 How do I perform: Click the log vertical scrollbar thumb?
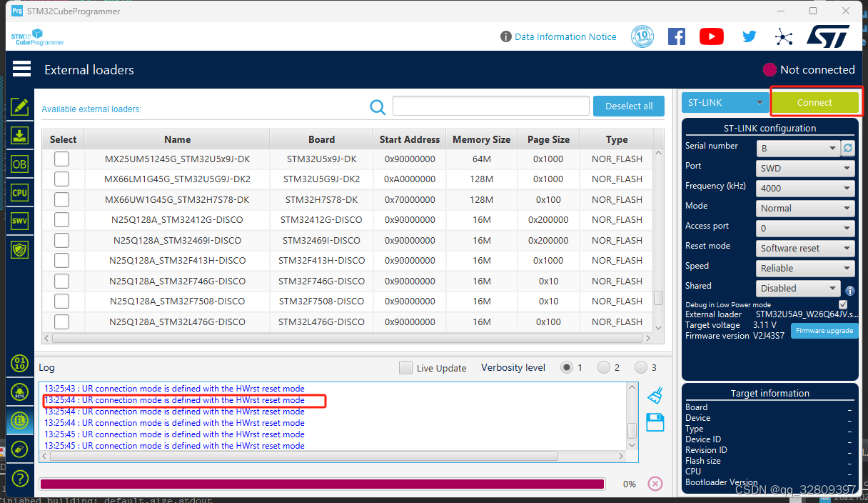[x=632, y=431]
